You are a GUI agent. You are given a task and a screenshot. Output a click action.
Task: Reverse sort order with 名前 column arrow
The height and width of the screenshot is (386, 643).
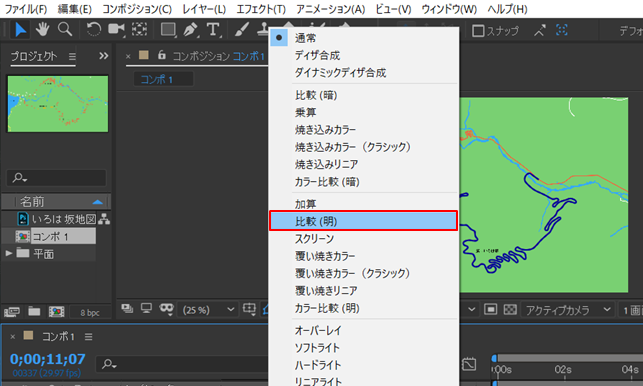[x=97, y=202]
